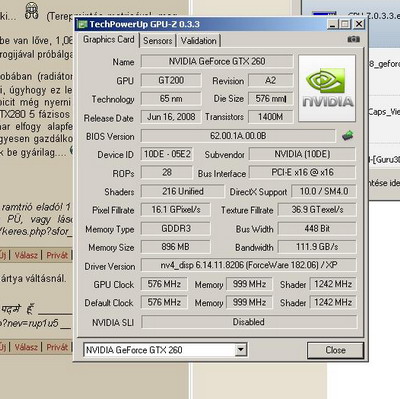400x399 pixels.
Task: Click the GPU-Z screenshot camera icon
Action: (x=353, y=39)
